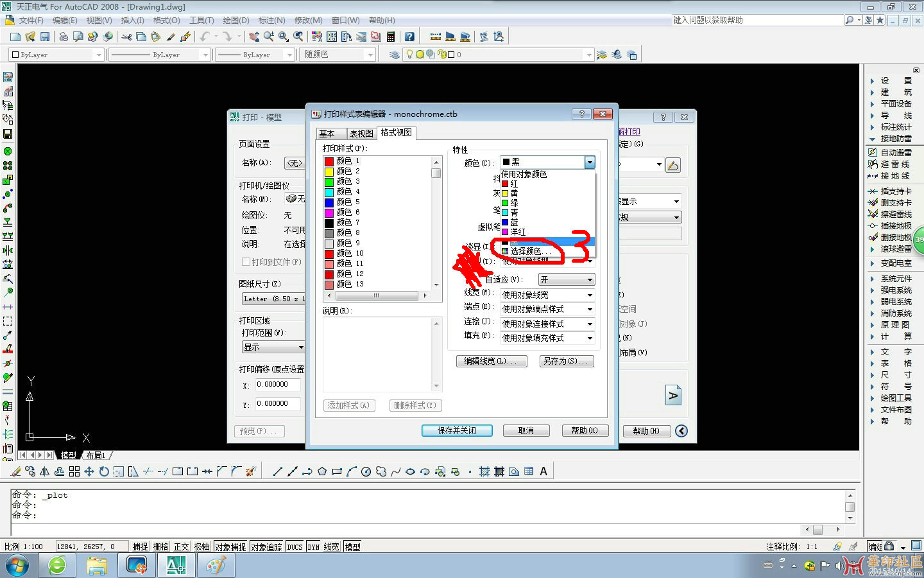This screenshot has width=924, height=578.
Task: Click the 编辑线宽(L)... button
Action: (x=492, y=361)
